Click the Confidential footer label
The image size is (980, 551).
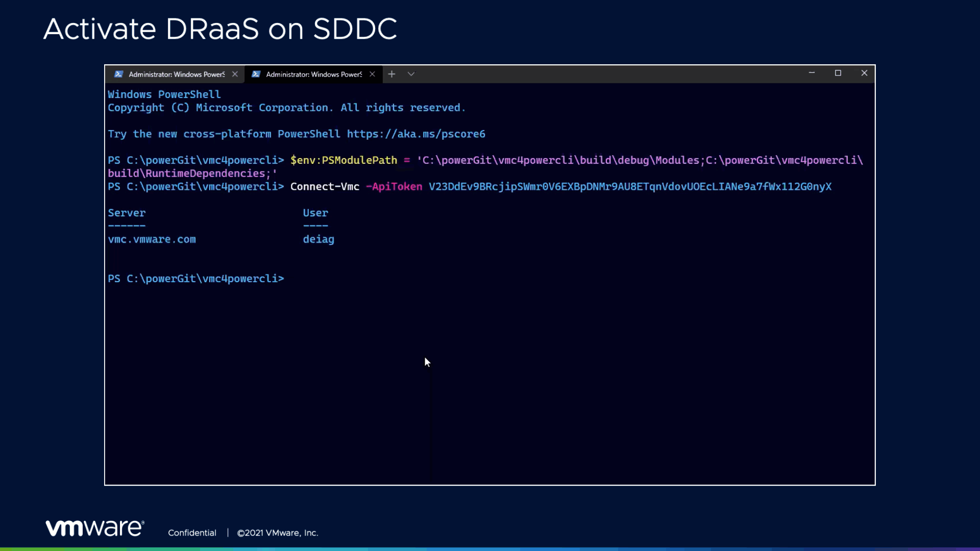click(x=192, y=533)
